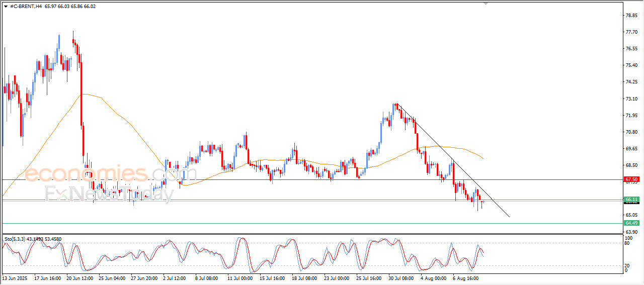Click the 13 Jun 2025 date label
The height and width of the screenshot is (285, 644).
(14, 277)
